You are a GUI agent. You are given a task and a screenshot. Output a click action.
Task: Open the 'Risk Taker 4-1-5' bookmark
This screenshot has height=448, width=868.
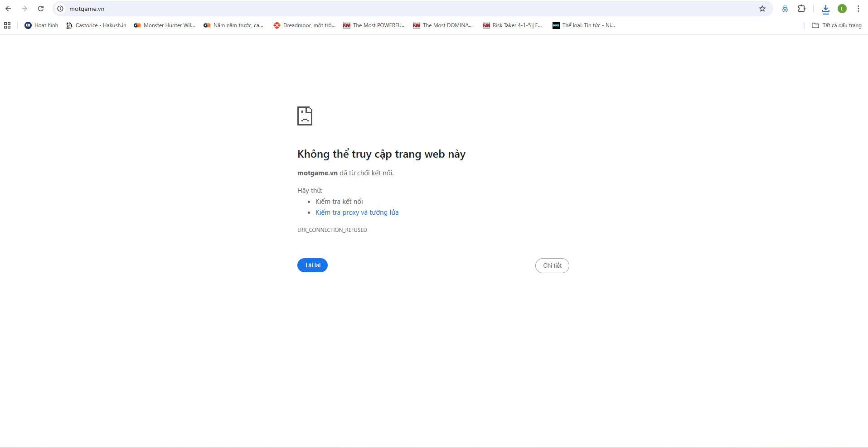click(x=512, y=25)
